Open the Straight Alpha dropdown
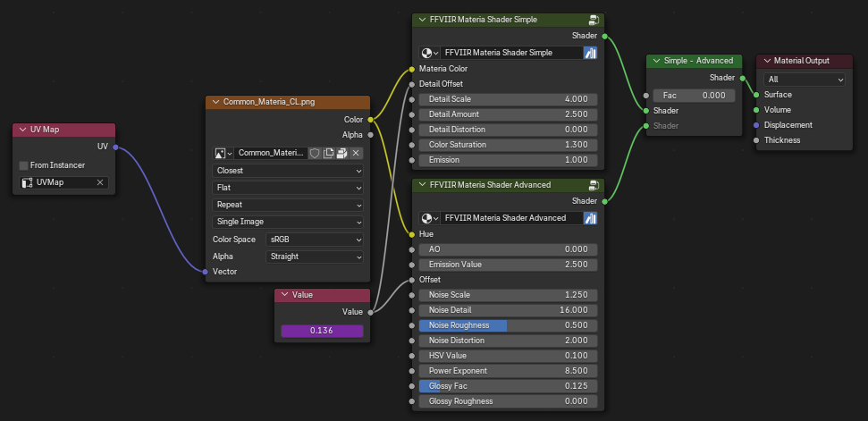Screen dimensions: 868x421 [315, 257]
